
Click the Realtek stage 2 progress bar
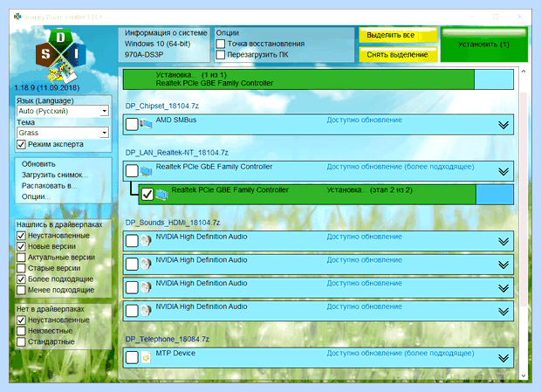click(x=325, y=195)
